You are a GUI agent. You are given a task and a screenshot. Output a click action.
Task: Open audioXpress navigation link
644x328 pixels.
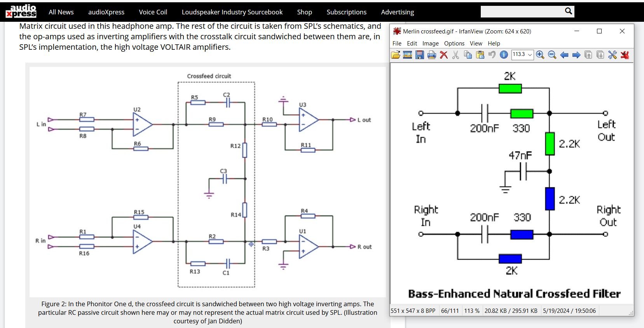[x=106, y=12]
